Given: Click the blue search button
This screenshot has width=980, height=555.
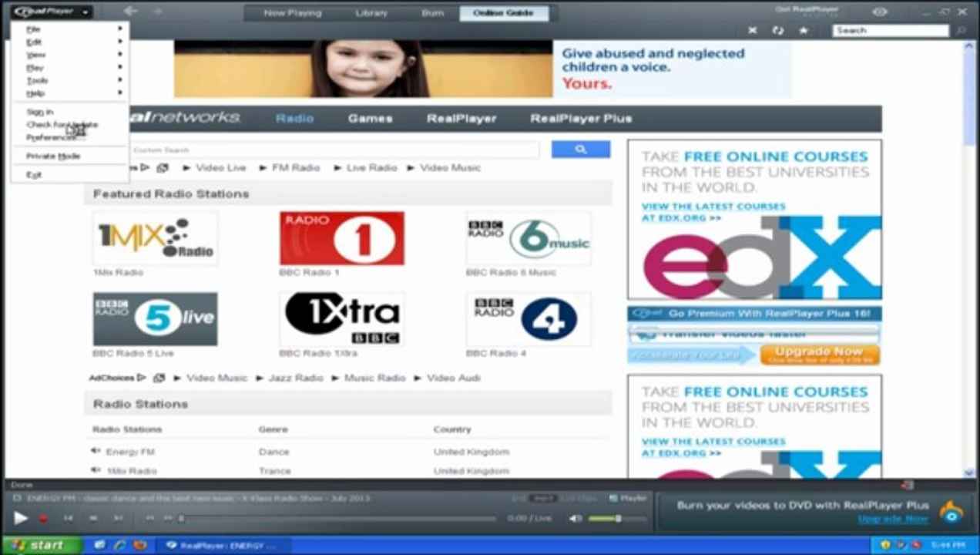Looking at the screenshot, I should pos(581,150).
